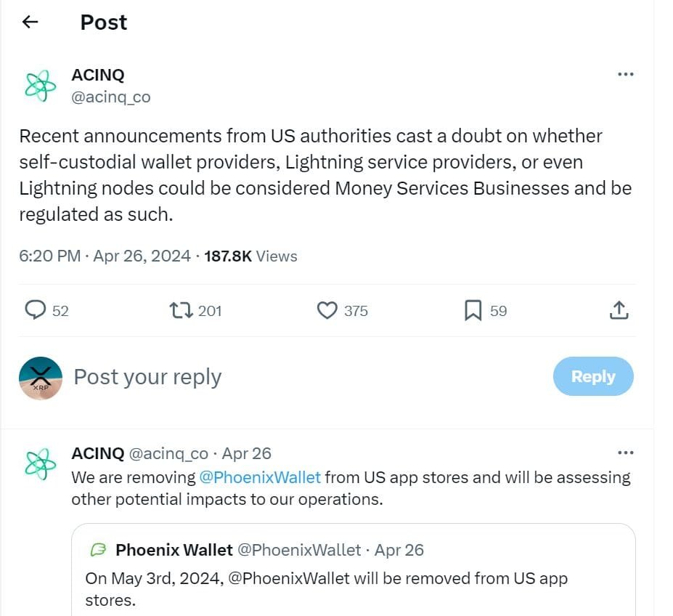The width and height of the screenshot is (673, 616).
Task: Like the post with heart icon
Action: click(x=328, y=311)
